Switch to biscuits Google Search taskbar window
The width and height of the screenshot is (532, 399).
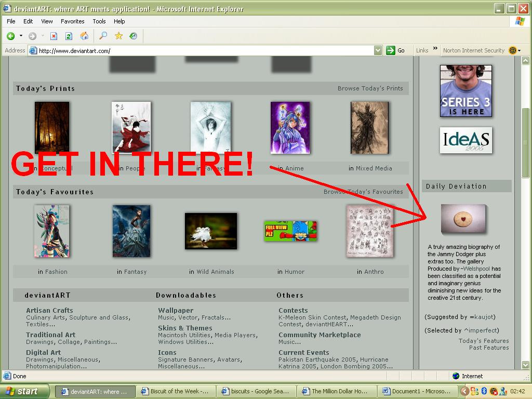pyautogui.click(x=256, y=391)
